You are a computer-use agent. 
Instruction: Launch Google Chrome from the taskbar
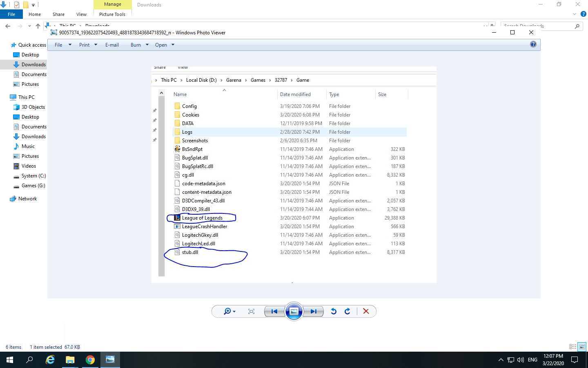90,360
